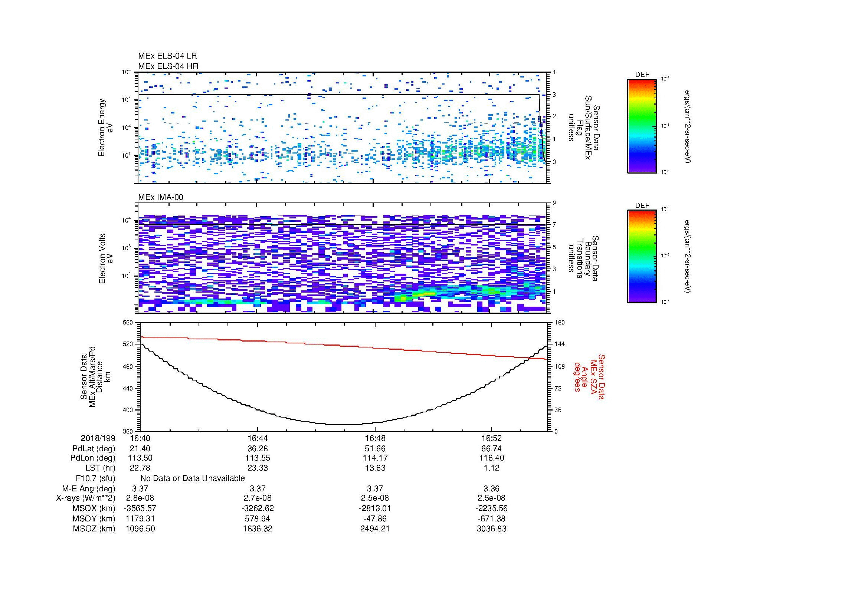Click the 180 SZA axis tick
The width and height of the screenshot is (868, 613).
[559, 323]
